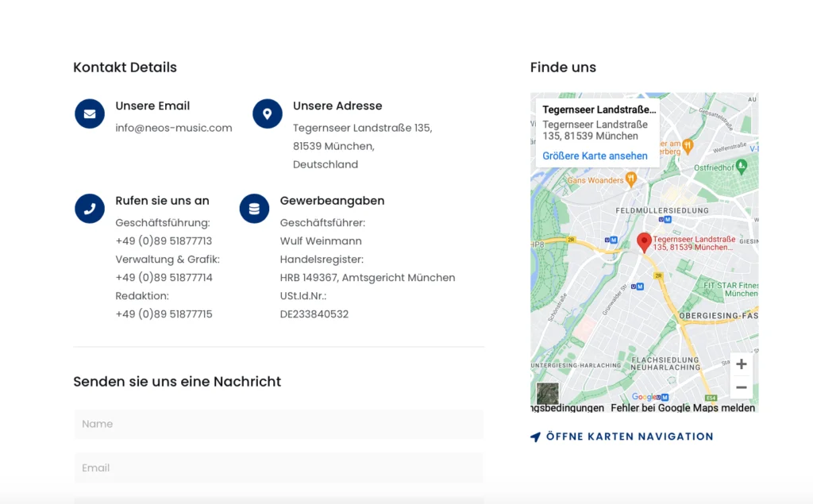The width and height of the screenshot is (813, 504).
Task: Click the Geschäftsführung phone number ending 713
Action: tap(164, 241)
